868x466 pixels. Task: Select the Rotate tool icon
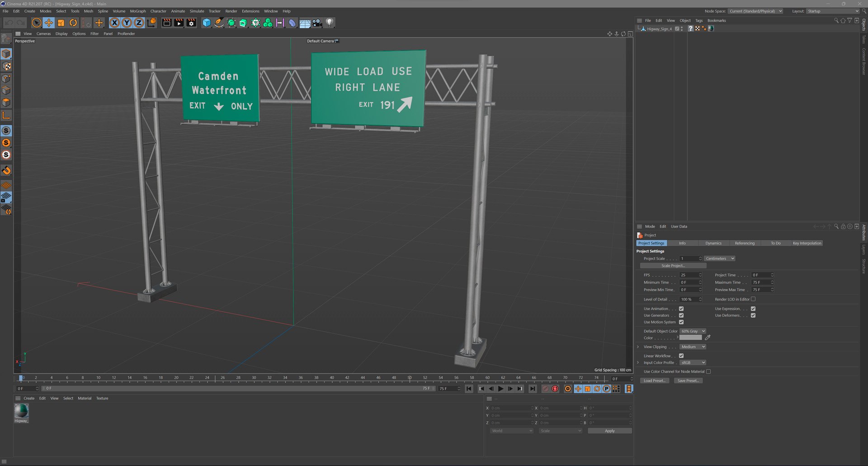point(73,23)
